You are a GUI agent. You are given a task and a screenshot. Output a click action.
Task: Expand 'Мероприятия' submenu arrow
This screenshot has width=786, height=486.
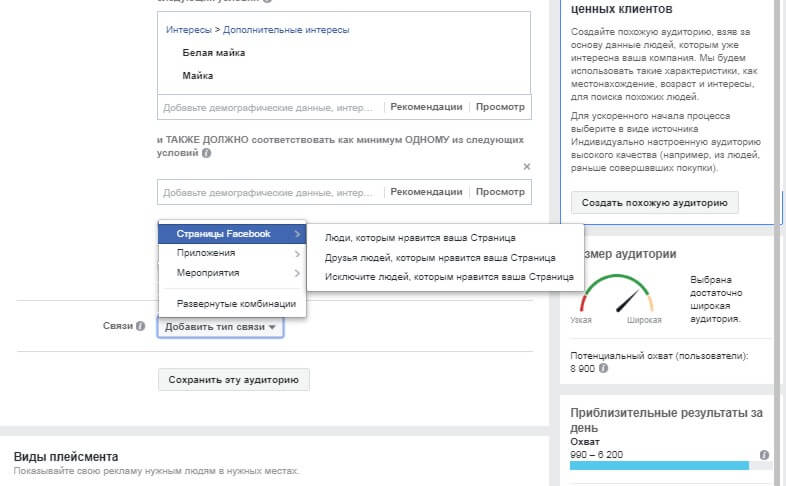tap(297, 273)
